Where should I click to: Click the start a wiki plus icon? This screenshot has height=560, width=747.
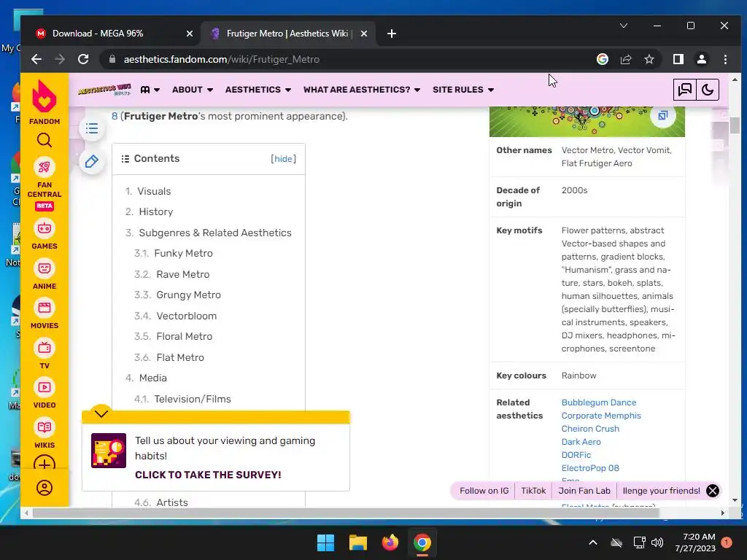coord(44,464)
